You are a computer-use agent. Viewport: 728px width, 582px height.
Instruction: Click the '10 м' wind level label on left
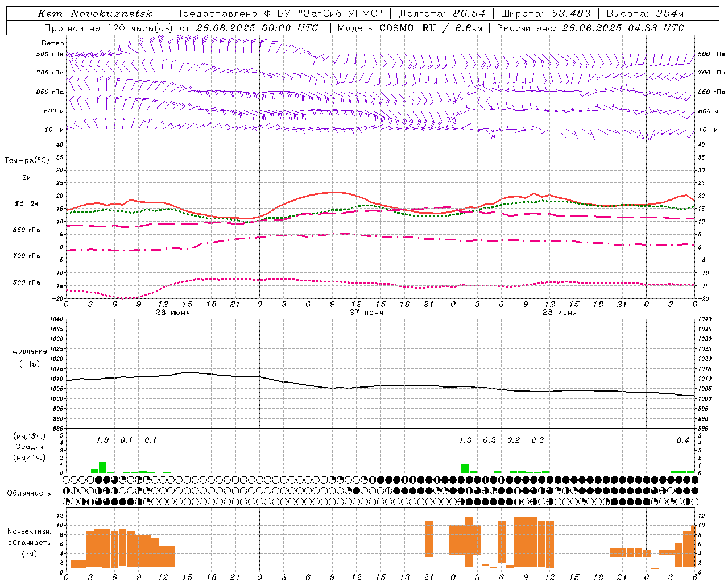click(55, 130)
